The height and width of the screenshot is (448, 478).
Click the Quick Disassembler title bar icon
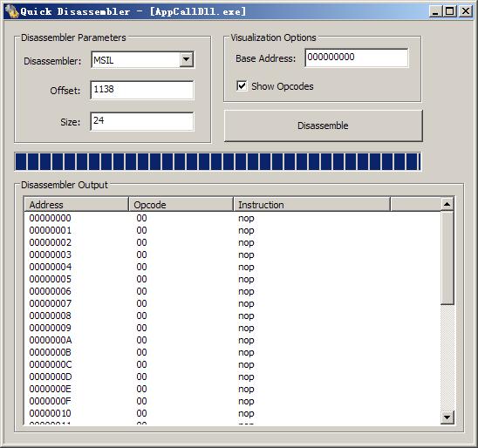pyautogui.click(x=11, y=11)
